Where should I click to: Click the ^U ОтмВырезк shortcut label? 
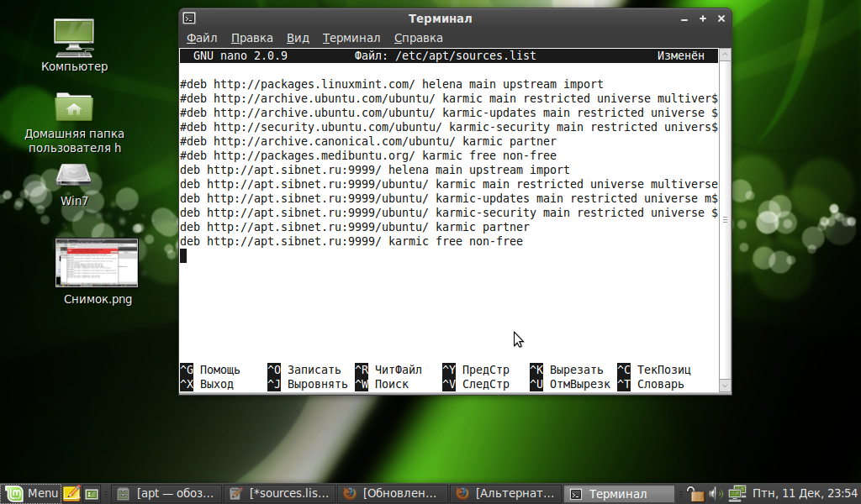[x=570, y=384]
